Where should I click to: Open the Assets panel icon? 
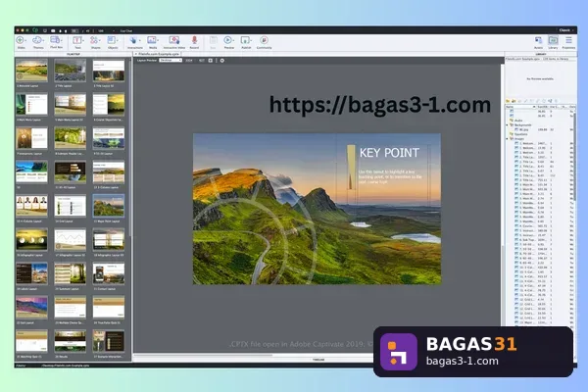(x=538, y=40)
